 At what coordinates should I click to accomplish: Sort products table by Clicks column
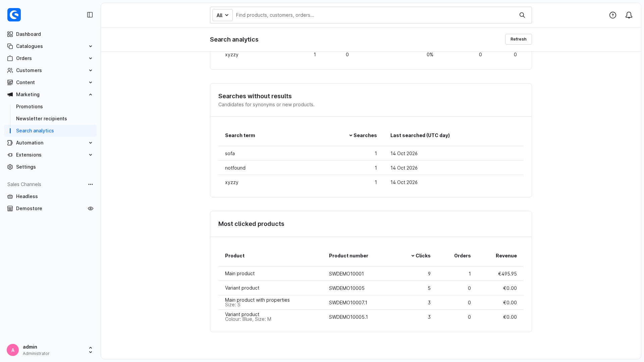pyautogui.click(x=421, y=256)
